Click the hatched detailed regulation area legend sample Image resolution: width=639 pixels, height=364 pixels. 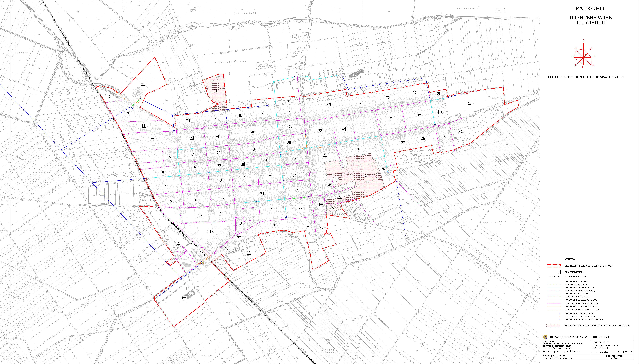pyautogui.click(x=553, y=325)
